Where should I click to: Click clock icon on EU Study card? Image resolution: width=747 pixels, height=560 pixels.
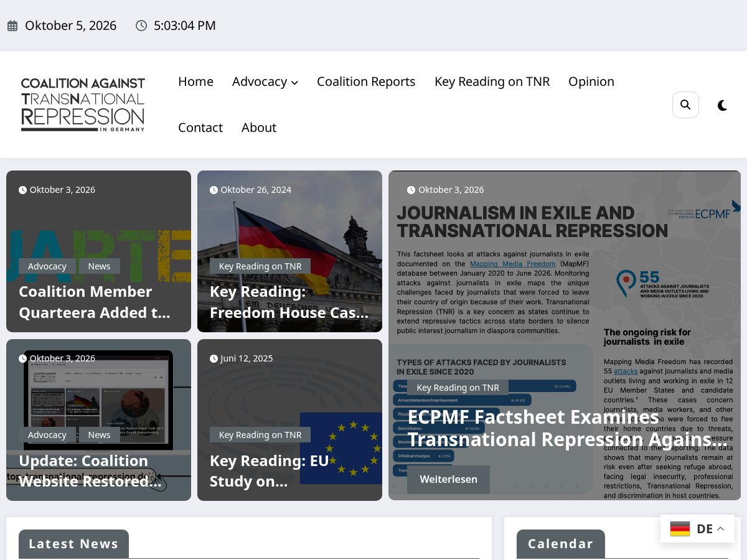[214, 358]
